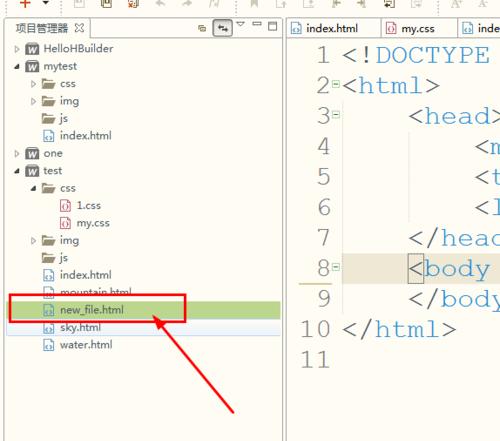Click the HelloHBuilder project icon
The width and height of the screenshot is (500, 441).
(x=32, y=49)
